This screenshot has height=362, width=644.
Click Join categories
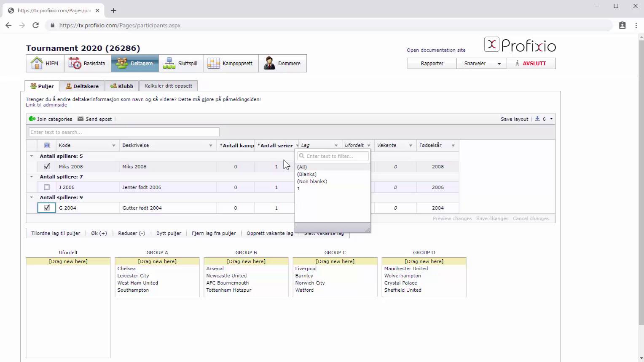click(x=51, y=119)
